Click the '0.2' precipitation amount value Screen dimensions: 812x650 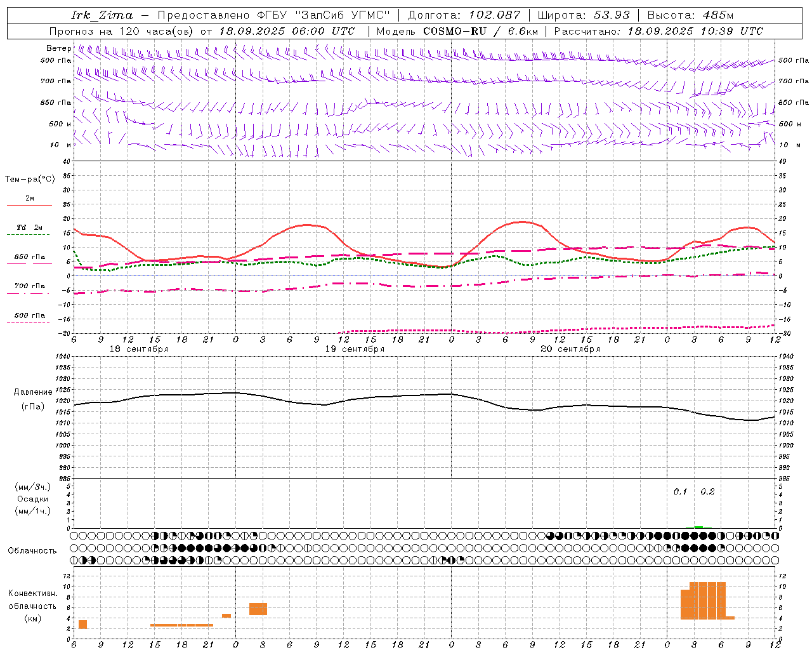pos(707,492)
